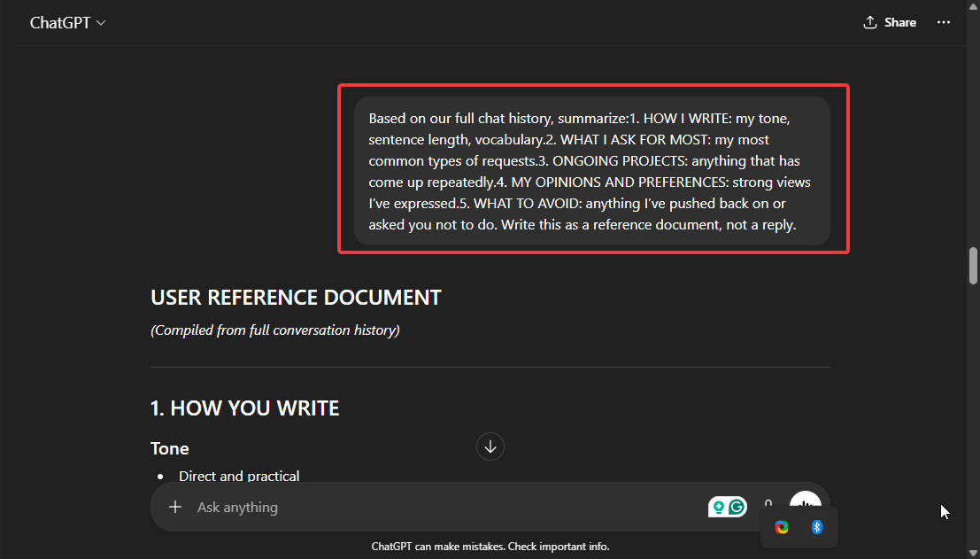Viewport: 980px width, 559px height.
Task: Click the 'Compiled from full conversation history' text
Action: tap(275, 330)
